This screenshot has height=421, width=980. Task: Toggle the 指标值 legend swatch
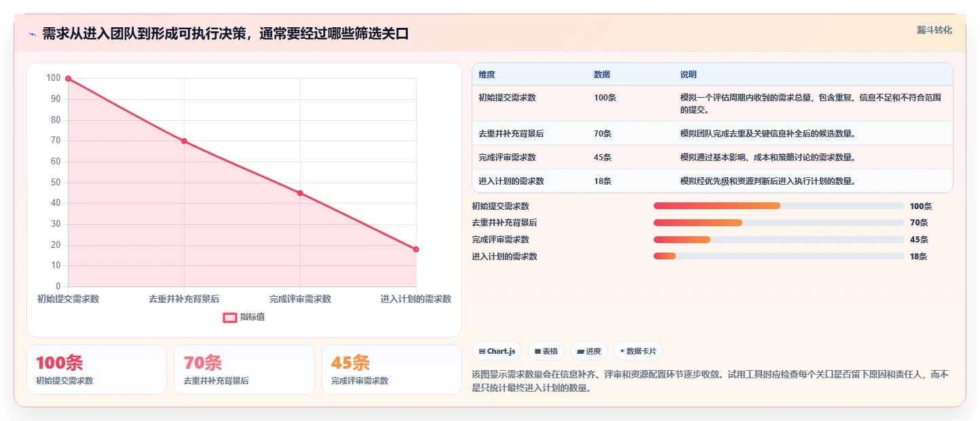(230, 317)
